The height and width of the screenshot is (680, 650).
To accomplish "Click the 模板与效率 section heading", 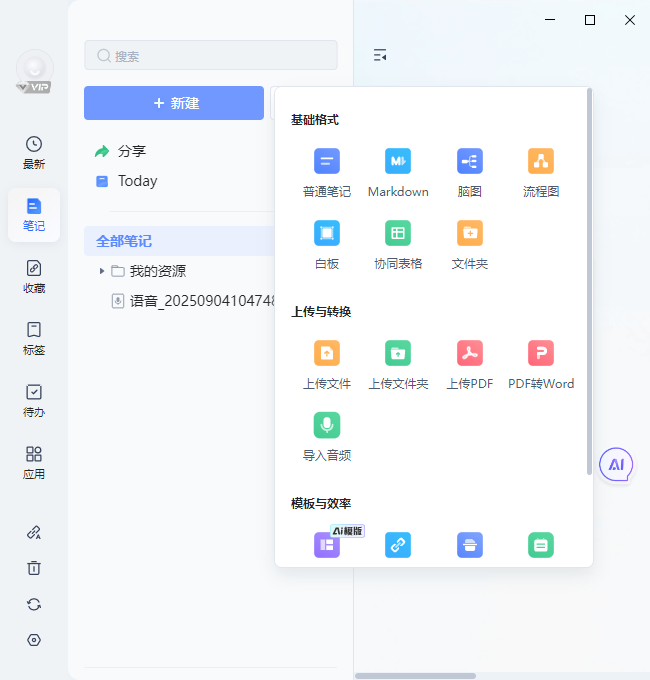I will click(x=320, y=503).
